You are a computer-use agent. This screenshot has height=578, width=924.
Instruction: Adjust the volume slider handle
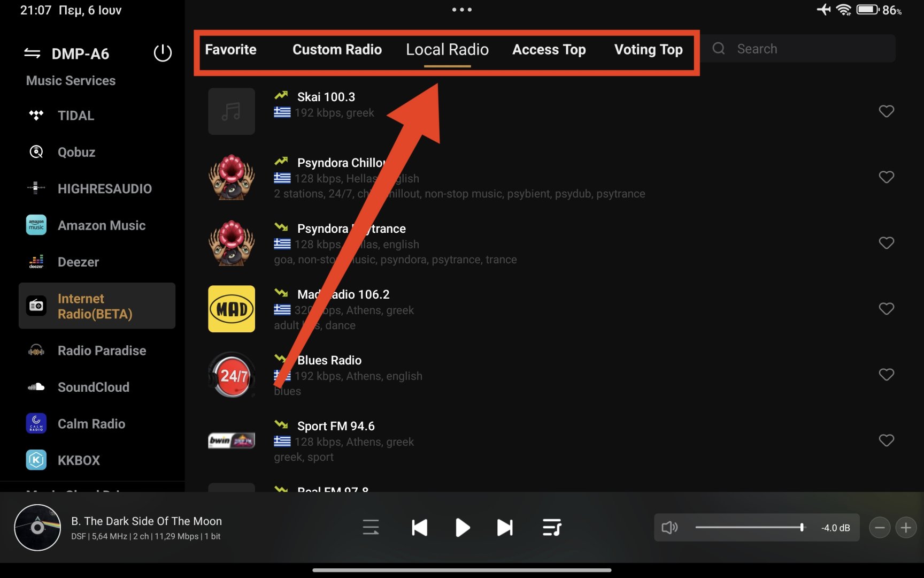coord(802,528)
